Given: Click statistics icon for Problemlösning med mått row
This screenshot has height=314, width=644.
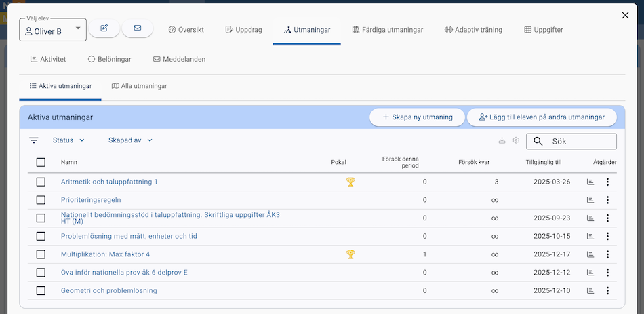Looking at the screenshot, I should pyautogui.click(x=590, y=236).
